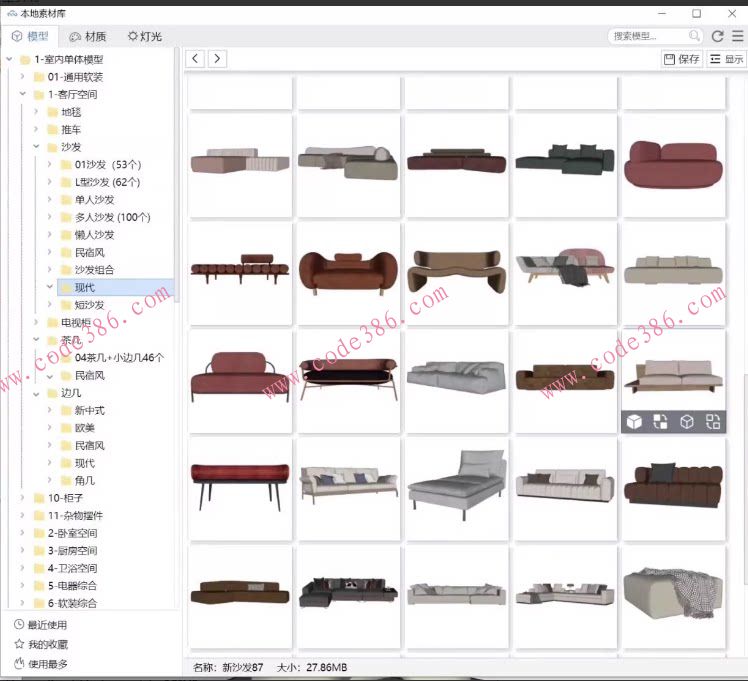Click the solid cube icon on the hovered sofa
748x681 pixels.
pyautogui.click(x=634, y=422)
